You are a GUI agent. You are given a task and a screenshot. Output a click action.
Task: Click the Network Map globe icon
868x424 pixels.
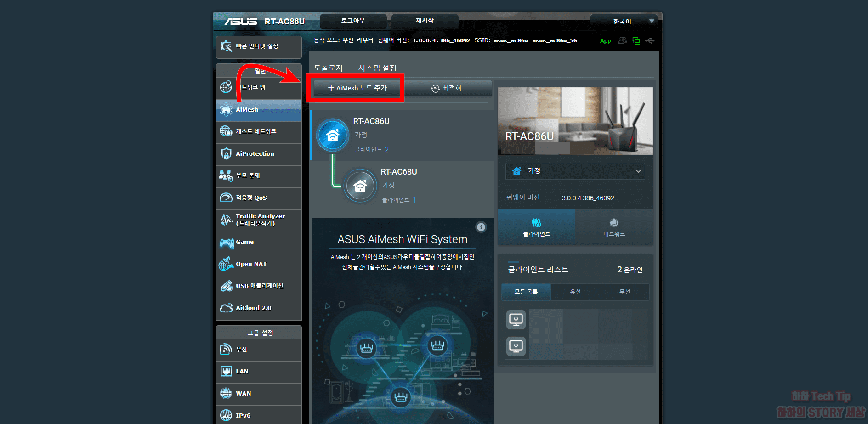tap(226, 87)
